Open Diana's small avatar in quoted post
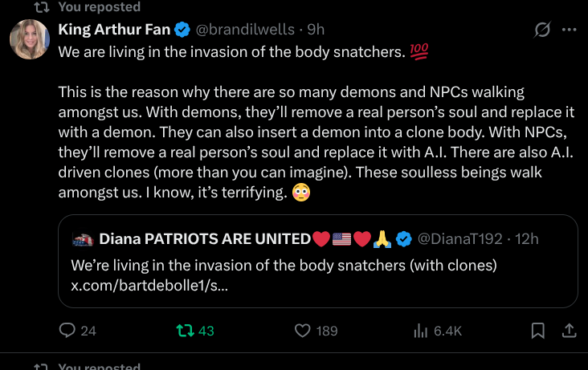The width and height of the screenshot is (588, 370). pyautogui.click(x=82, y=238)
